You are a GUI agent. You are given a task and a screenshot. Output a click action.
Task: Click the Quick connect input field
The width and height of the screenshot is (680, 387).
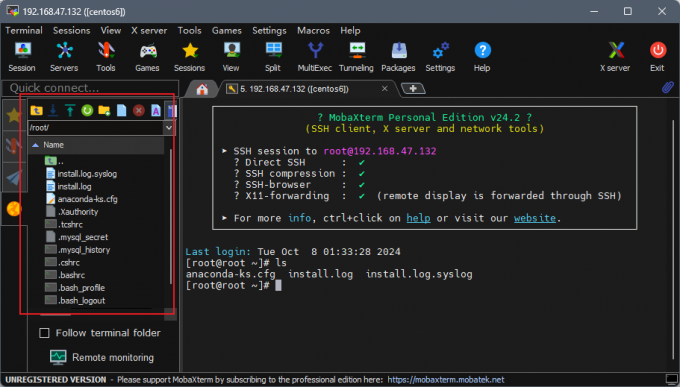(91, 88)
